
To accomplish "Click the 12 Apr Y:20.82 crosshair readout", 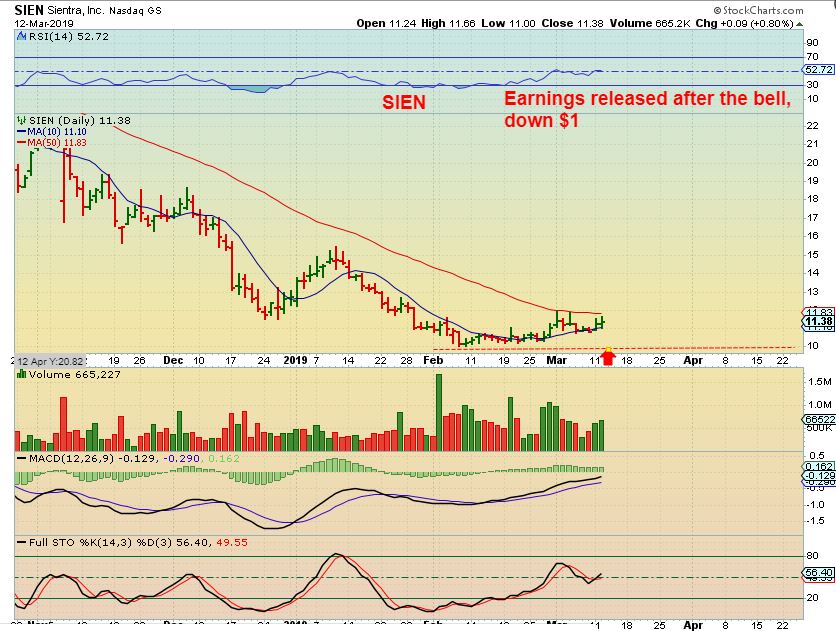I will point(50,361).
